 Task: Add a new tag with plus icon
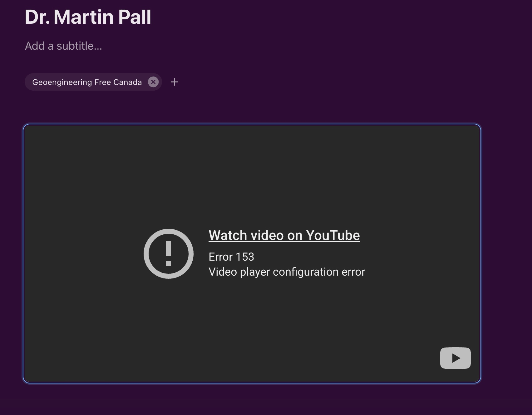click(x=175, y=82)
